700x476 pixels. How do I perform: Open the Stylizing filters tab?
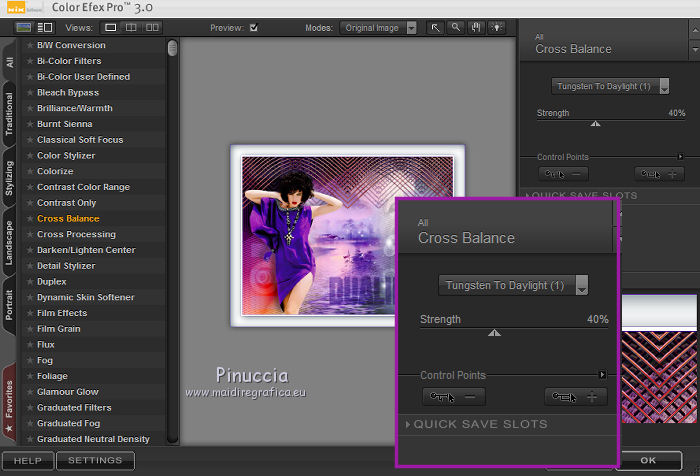[9, 178]
